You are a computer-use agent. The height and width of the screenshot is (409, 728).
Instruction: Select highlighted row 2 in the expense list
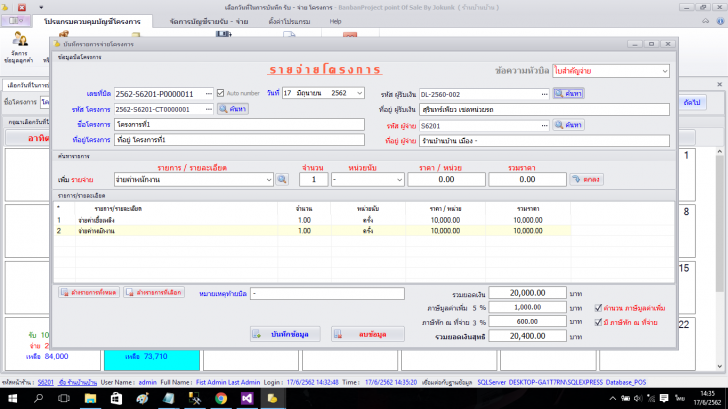312,231
